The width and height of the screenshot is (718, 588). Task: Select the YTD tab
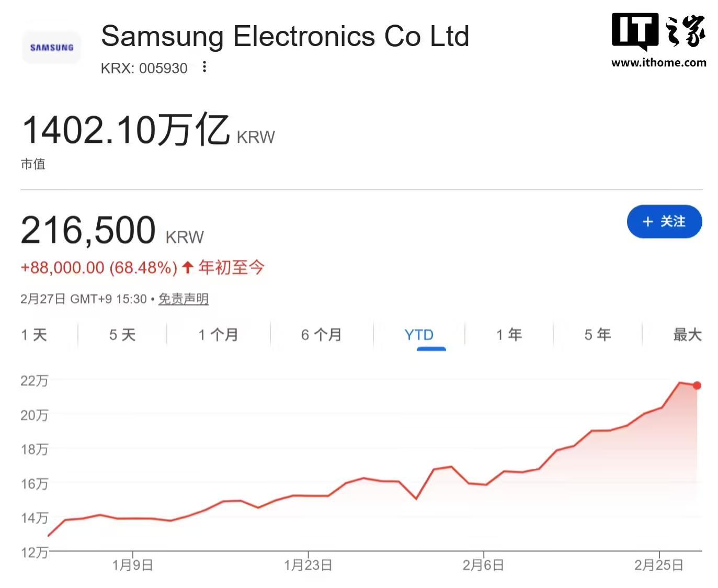(419, 335)
